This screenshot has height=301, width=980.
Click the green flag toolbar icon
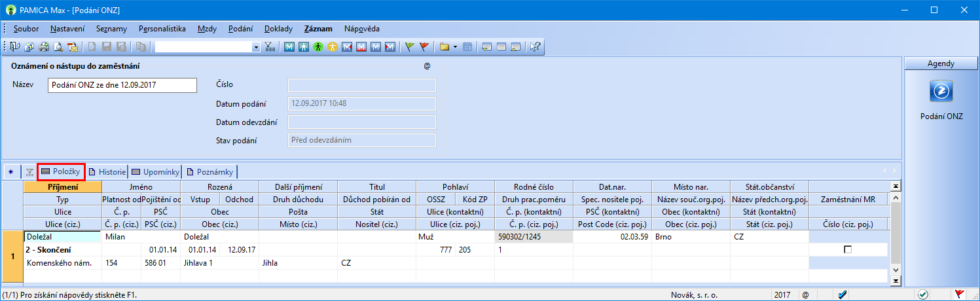click(x=410, y=46)
